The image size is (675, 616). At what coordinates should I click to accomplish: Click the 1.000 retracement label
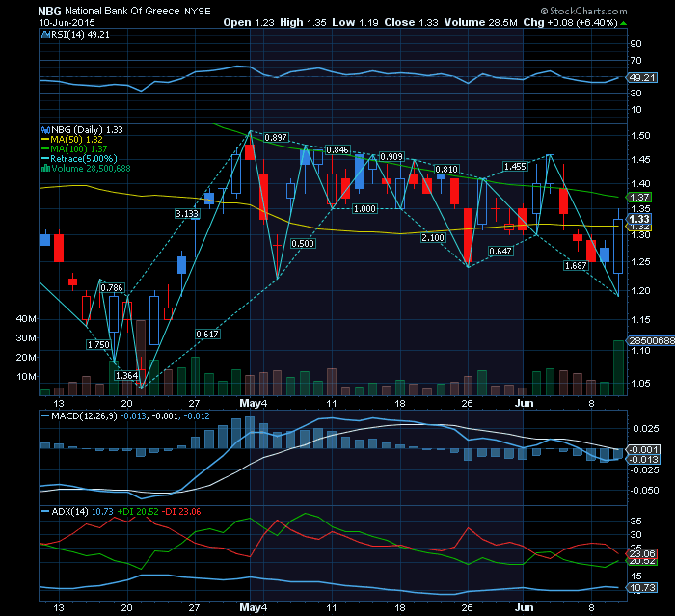pos(364,209)
